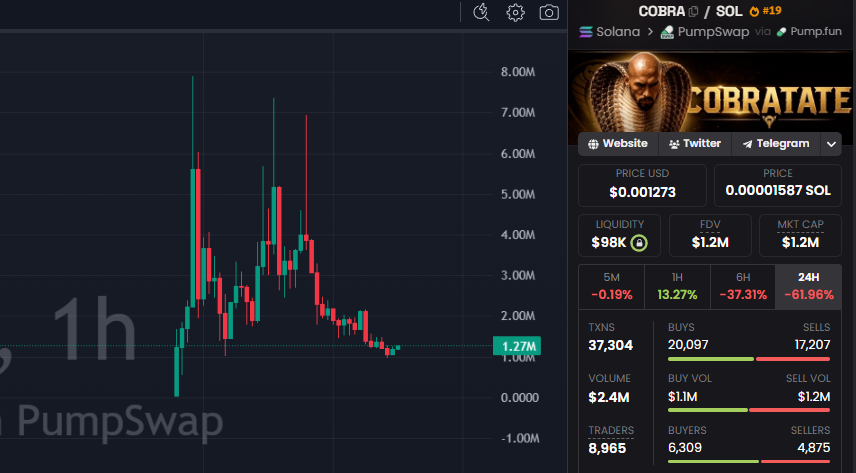The width and height of the screenshot is (856, 473).
Task: Click the PumpSwap logo icon
Action: click(667, 32)
